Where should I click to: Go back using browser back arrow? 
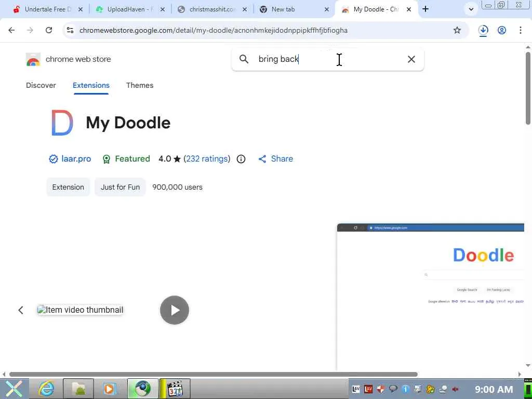point(11,30)
